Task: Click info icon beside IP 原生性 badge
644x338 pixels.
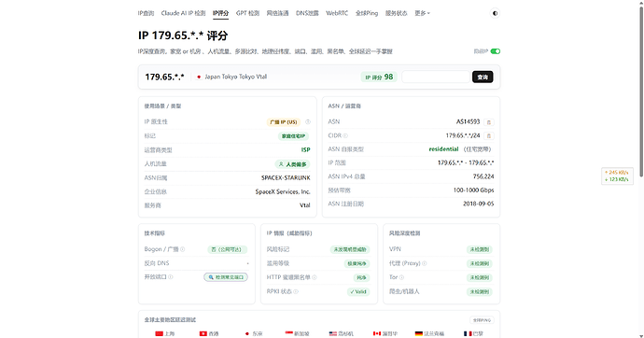Action: coord(308,122)
